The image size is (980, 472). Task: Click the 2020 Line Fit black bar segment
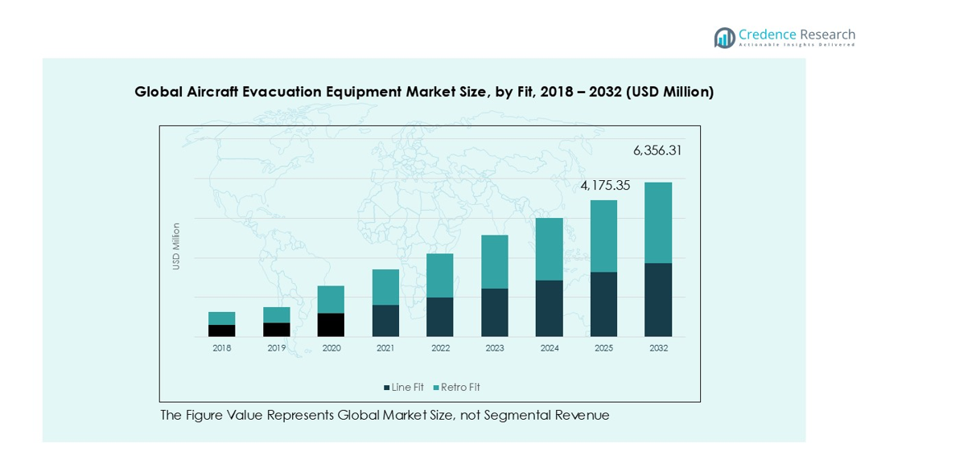pyautogui.click(x=331, y=324)
